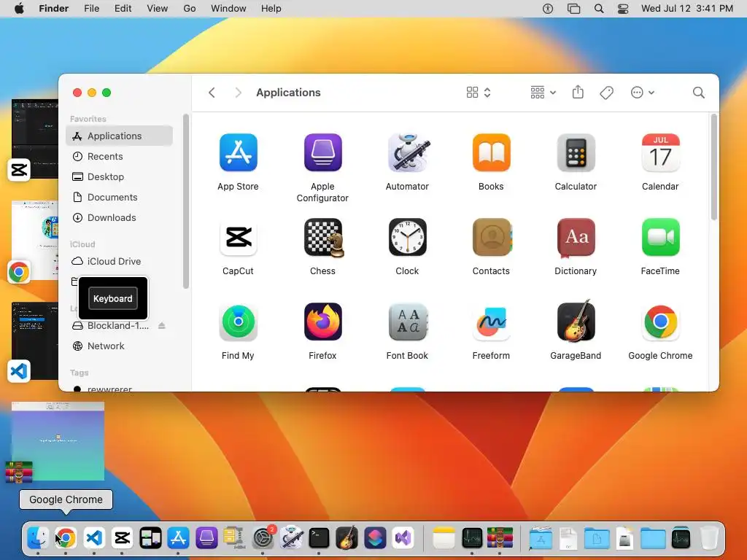Switch to the Chrome Stage Manager thumbnail

(34, 240)
